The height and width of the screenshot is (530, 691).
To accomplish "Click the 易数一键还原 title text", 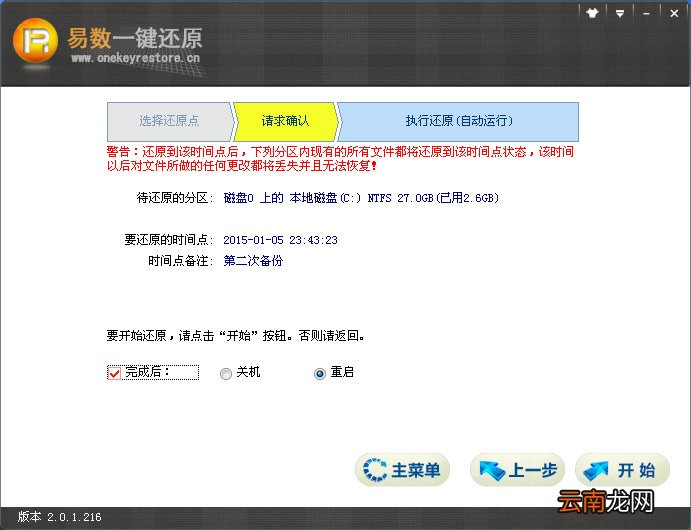I will [x=135, y=38].
